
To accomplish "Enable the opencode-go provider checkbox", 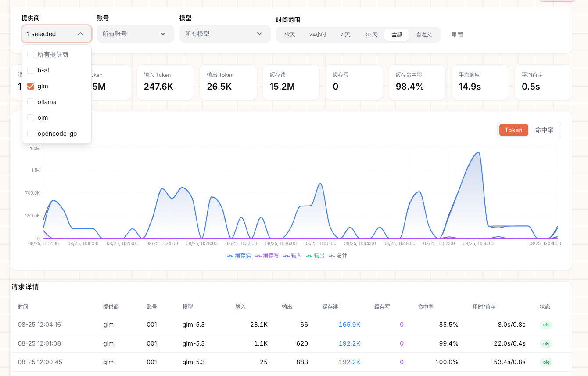I will coord(31,134).
